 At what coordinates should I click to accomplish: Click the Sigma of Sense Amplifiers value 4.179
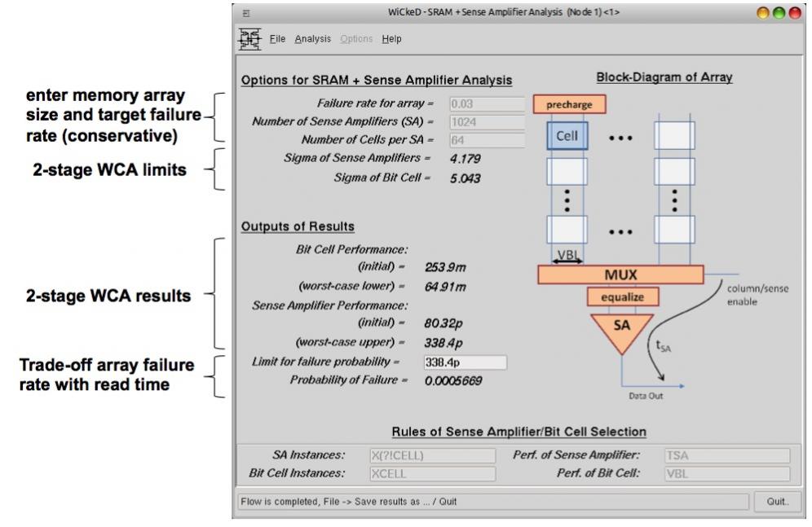tap(465, 159)
